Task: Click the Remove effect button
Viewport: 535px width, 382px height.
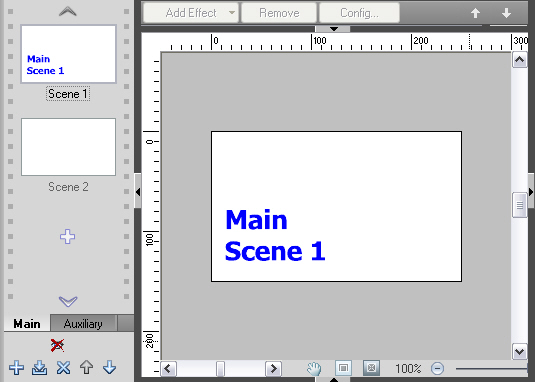Action: [279, 13]
